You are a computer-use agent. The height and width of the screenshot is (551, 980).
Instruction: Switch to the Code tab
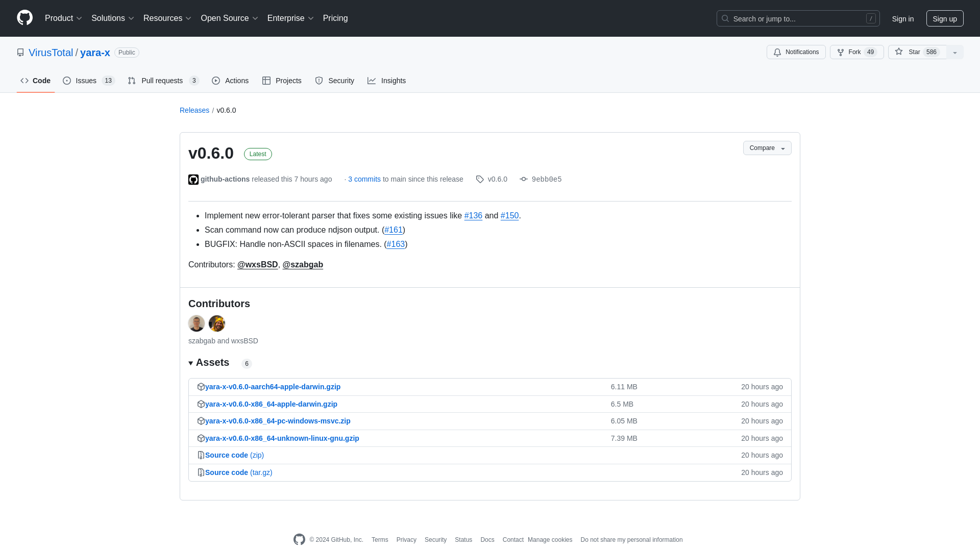point(36,81)
